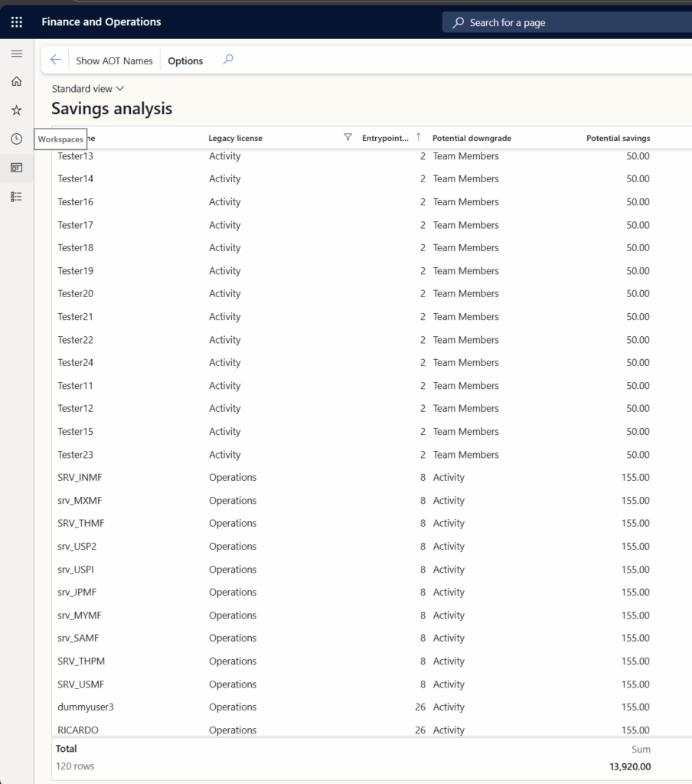Open the Options tab
This screenshot has height=784, width=692.
(x=185, y=60)
